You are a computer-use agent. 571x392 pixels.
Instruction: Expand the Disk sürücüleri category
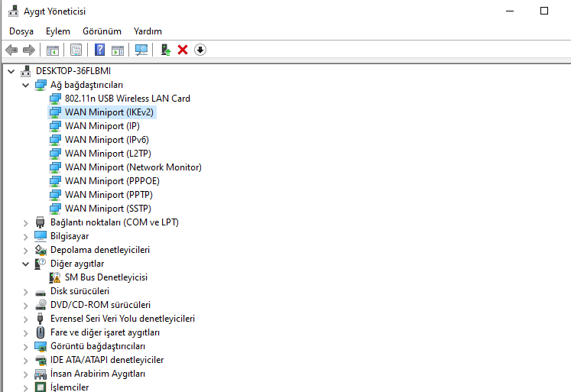point(25,292)
